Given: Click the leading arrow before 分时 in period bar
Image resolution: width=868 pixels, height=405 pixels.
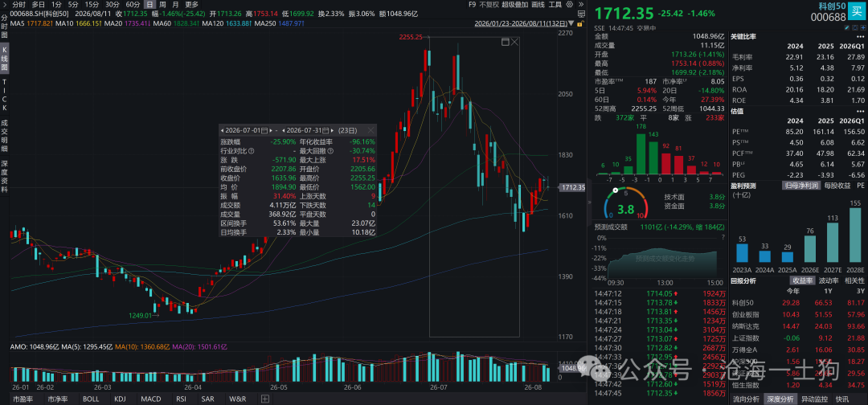Looking at the screenshot, I should point(6,5).
